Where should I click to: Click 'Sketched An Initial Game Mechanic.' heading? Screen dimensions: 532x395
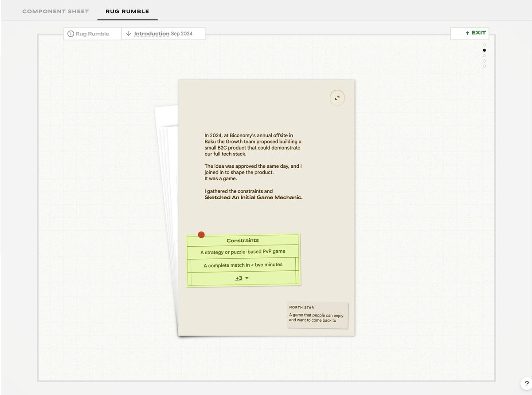[254, 197]
